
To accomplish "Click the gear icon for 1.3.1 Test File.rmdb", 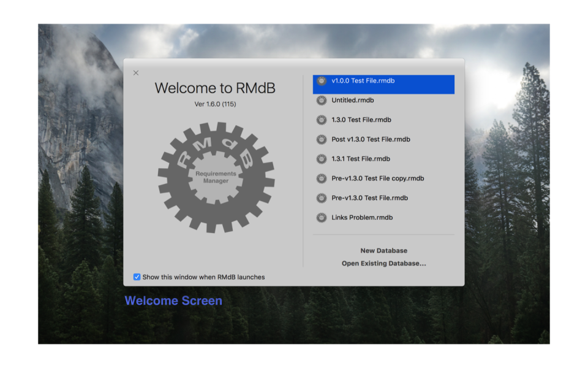I will coord(321,159).
